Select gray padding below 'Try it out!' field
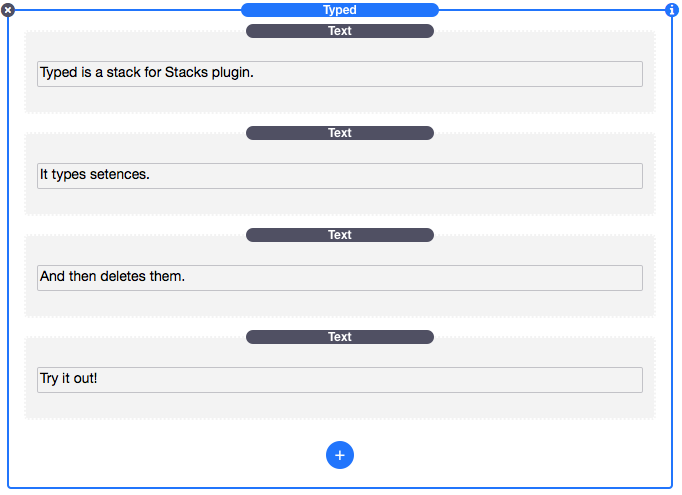The width and height of the screenshot is (682, 495). 340,406
